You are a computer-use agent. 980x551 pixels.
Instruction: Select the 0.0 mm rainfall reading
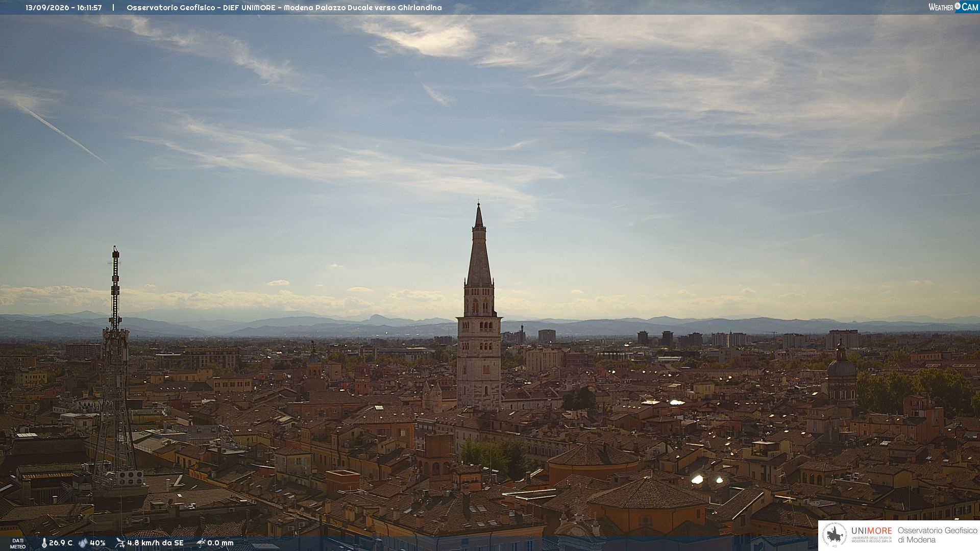(220, 543)
